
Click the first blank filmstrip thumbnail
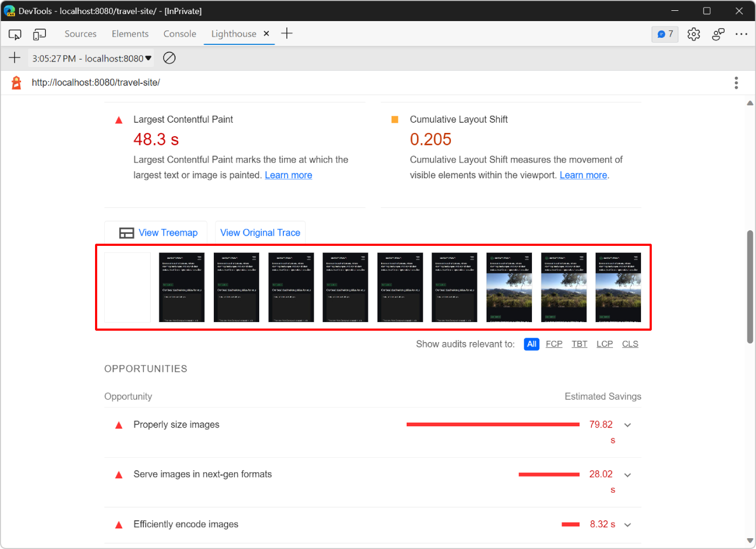click(127, 287)
